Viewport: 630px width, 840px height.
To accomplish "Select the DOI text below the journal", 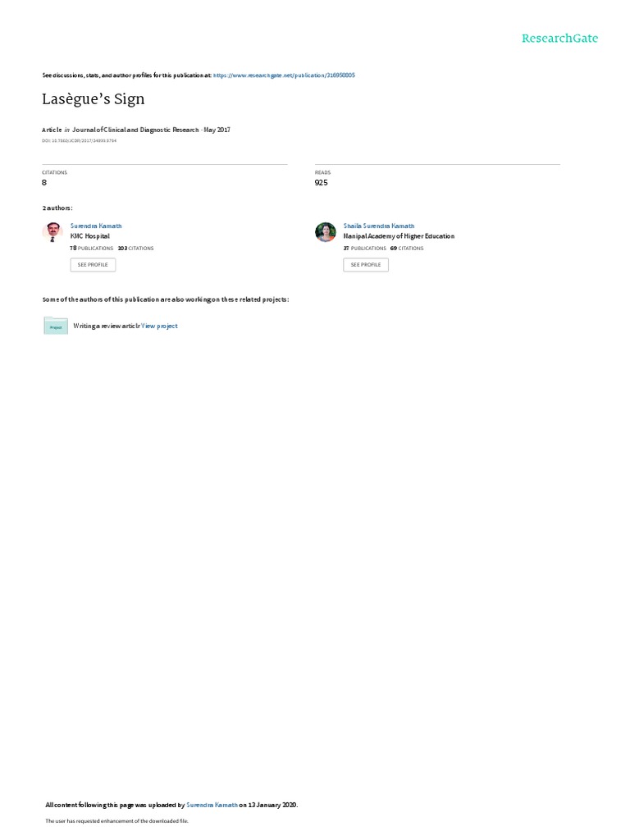I will 80,141.
